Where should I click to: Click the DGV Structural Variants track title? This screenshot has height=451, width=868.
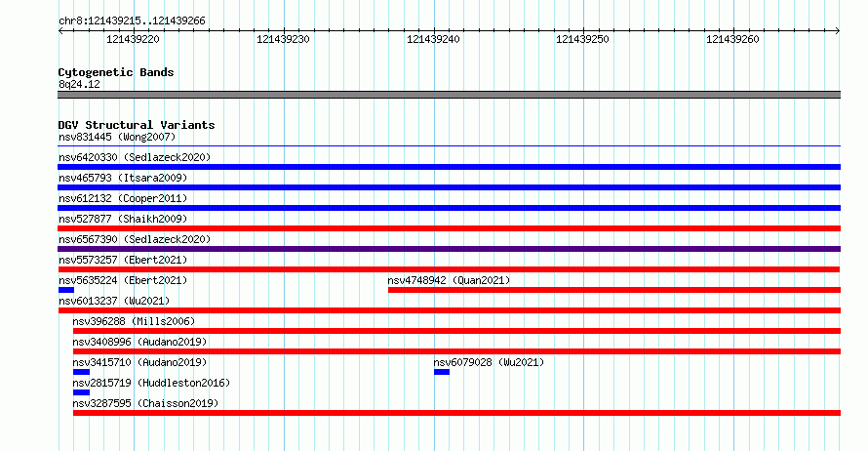pos(137,125)
